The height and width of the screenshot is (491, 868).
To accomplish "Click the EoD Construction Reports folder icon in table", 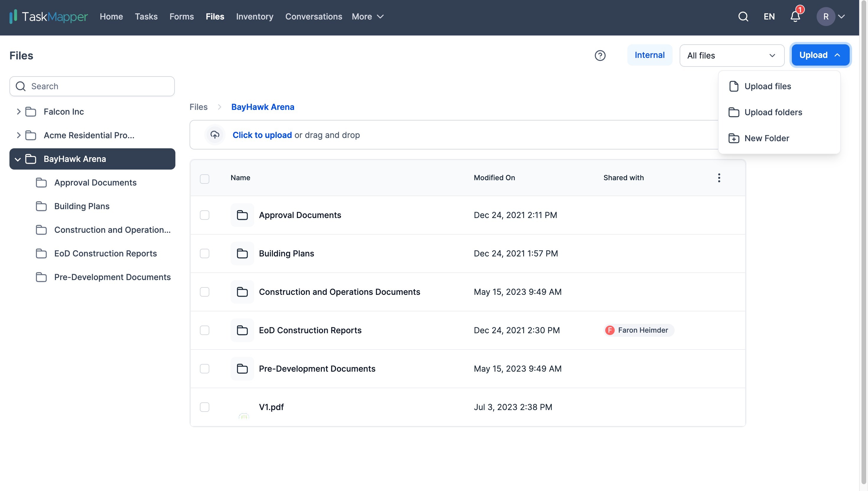I will tap(242, 331).
